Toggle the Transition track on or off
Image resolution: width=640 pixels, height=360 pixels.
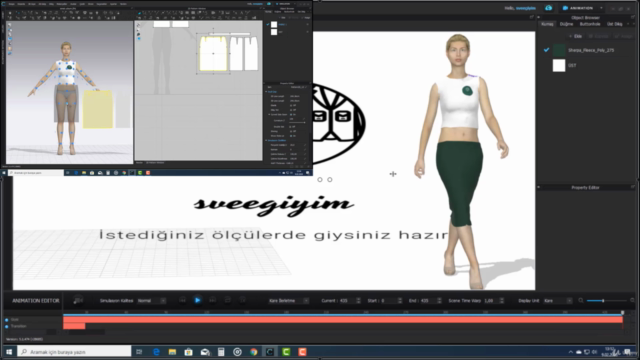[7, 326]
